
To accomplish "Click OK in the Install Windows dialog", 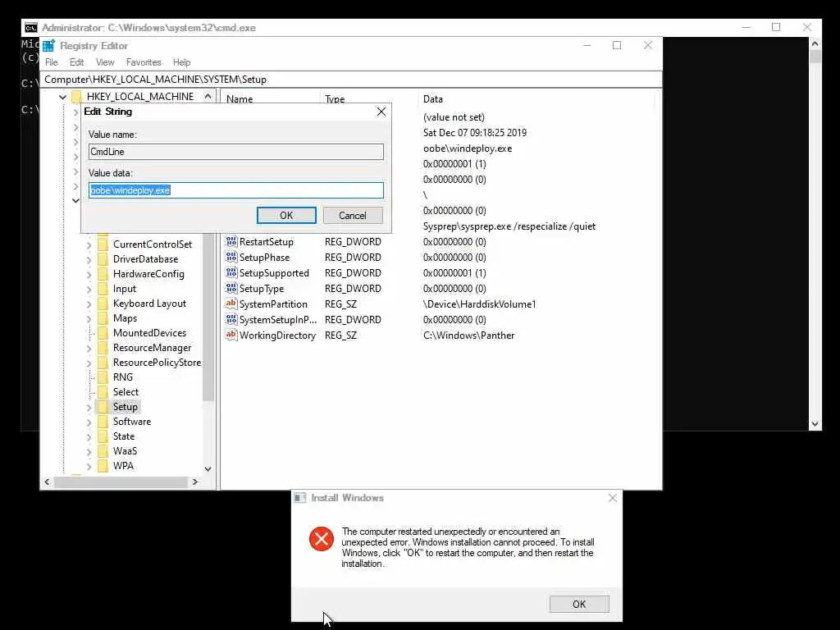I will pos(579,604).
